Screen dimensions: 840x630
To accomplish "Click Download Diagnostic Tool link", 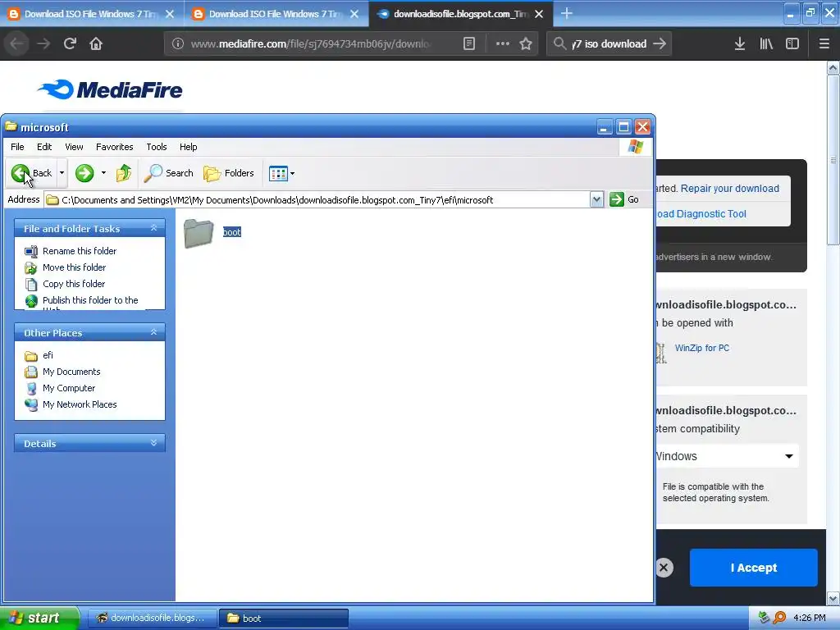I will 701,214.
